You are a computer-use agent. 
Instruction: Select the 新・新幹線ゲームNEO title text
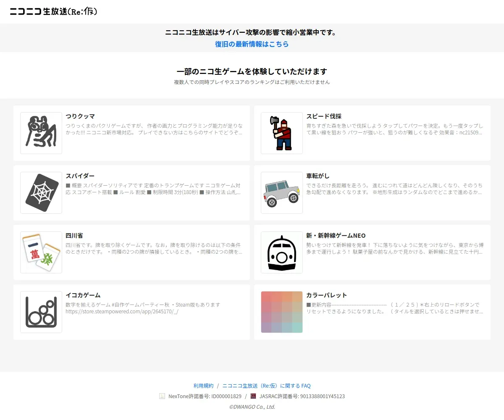[336, 236]
